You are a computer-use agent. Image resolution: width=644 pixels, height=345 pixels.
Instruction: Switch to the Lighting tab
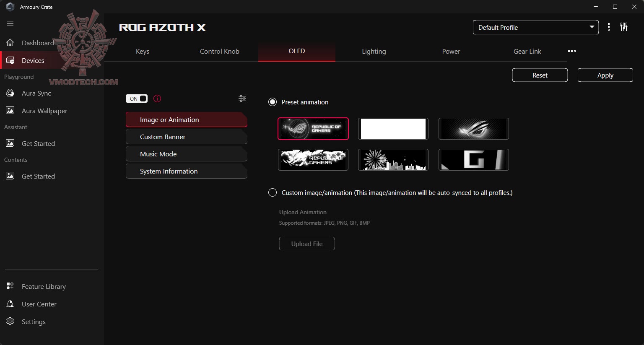tap(374, 52)
